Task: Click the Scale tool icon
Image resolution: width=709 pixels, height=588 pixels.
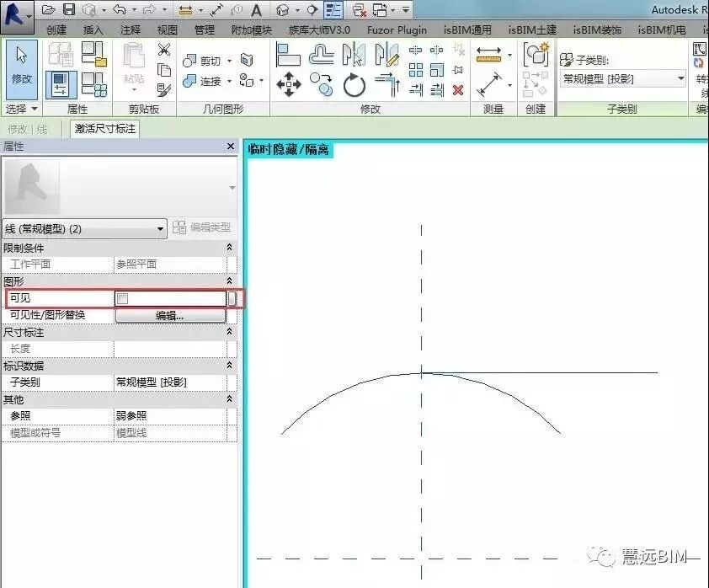Action: pos(437,70)
